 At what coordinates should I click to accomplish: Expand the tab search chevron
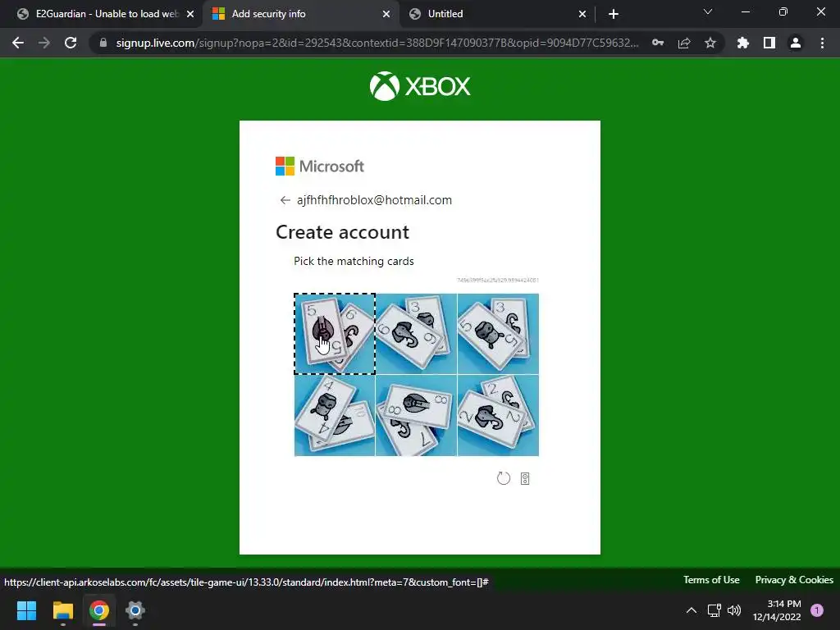[x=708, y=11]
